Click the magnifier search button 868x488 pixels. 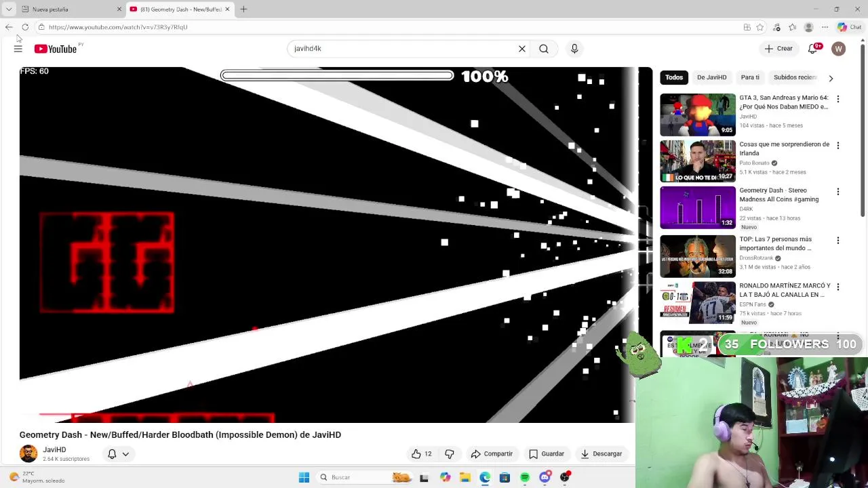[544, 49]
